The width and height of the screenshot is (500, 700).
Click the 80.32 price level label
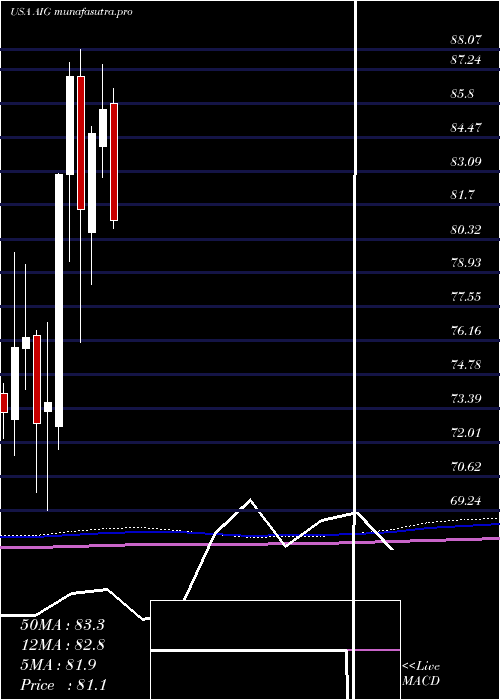coord(466,230)
